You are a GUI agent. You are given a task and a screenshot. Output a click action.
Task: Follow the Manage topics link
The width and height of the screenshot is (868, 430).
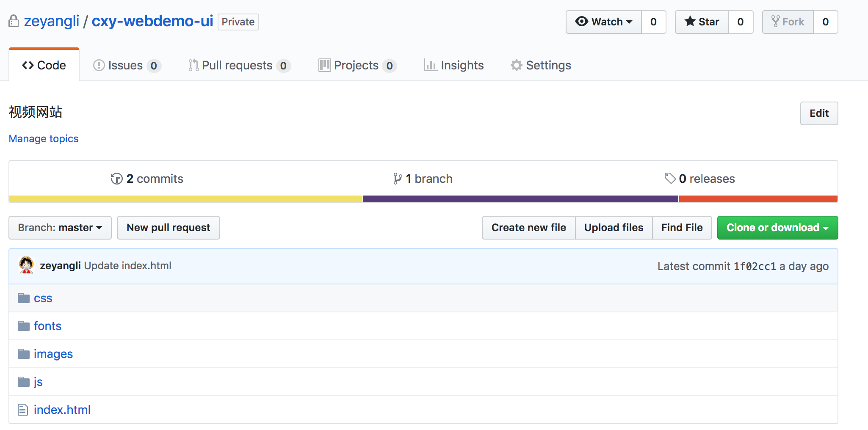(x=44, y=139)
